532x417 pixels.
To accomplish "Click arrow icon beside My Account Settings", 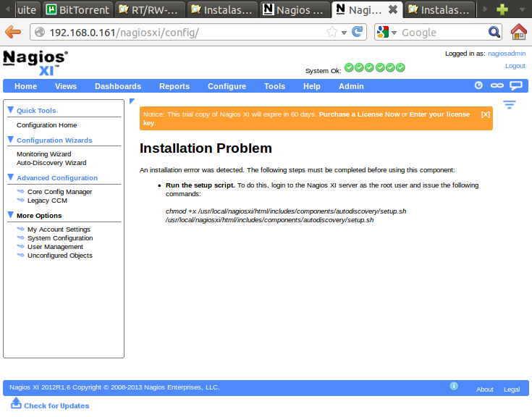I will click(20, 229).
